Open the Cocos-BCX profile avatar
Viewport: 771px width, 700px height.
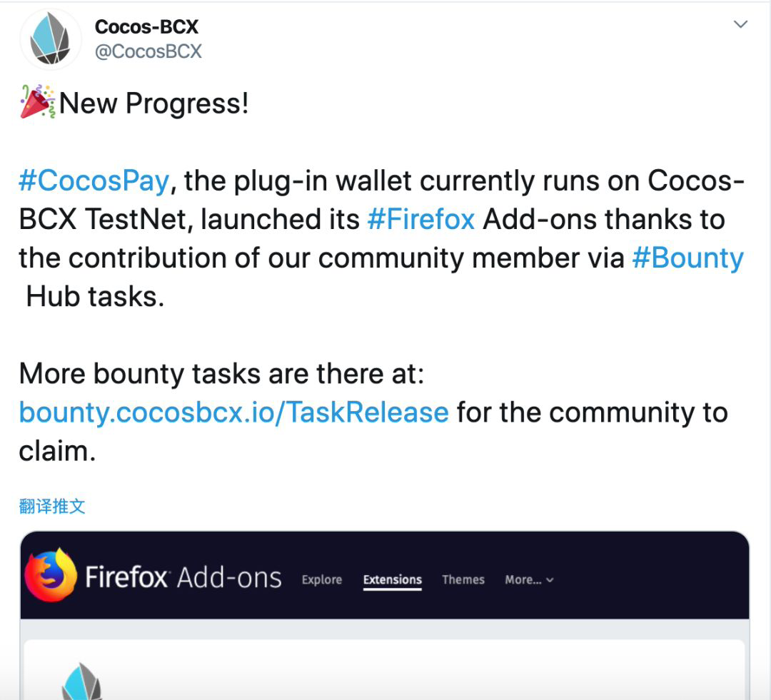(x=51, y=39)
